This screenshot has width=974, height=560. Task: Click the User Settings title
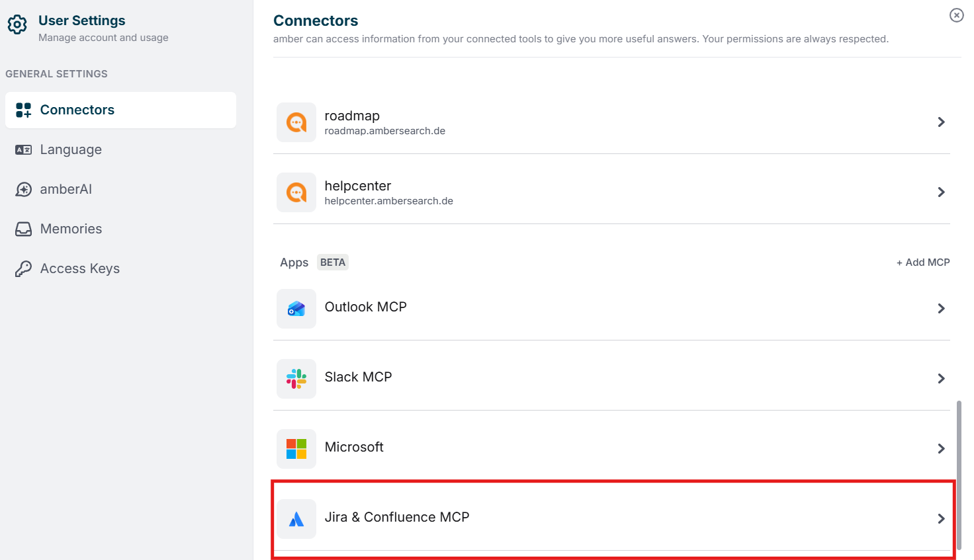[82, 20]
